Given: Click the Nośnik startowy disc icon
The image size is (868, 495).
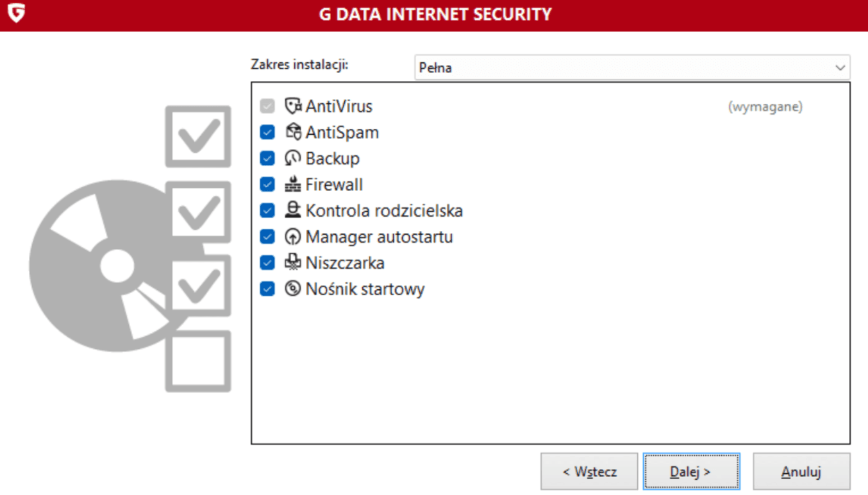Looking at the screenshot, I should coord(293,289).
